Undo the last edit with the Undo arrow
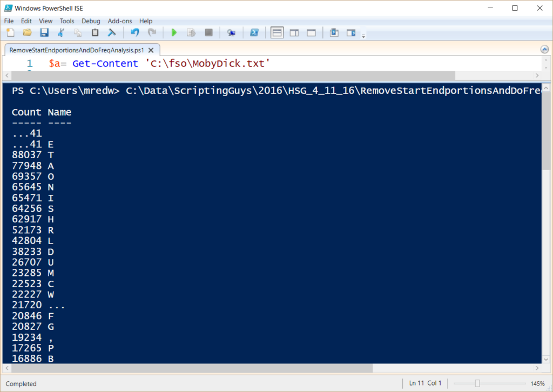This screenshot has height=392, width=553. [134, 33]
